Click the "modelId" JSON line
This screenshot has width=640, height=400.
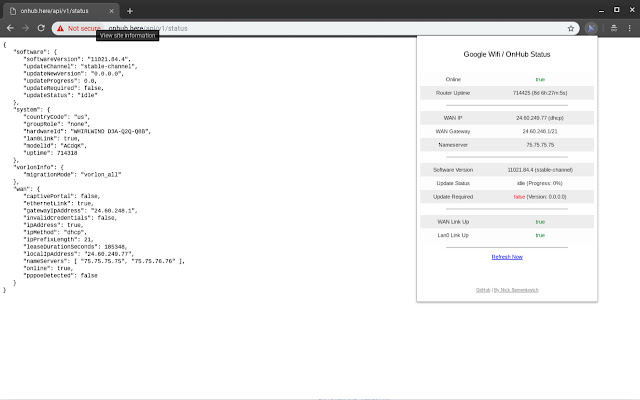point(55,146)
